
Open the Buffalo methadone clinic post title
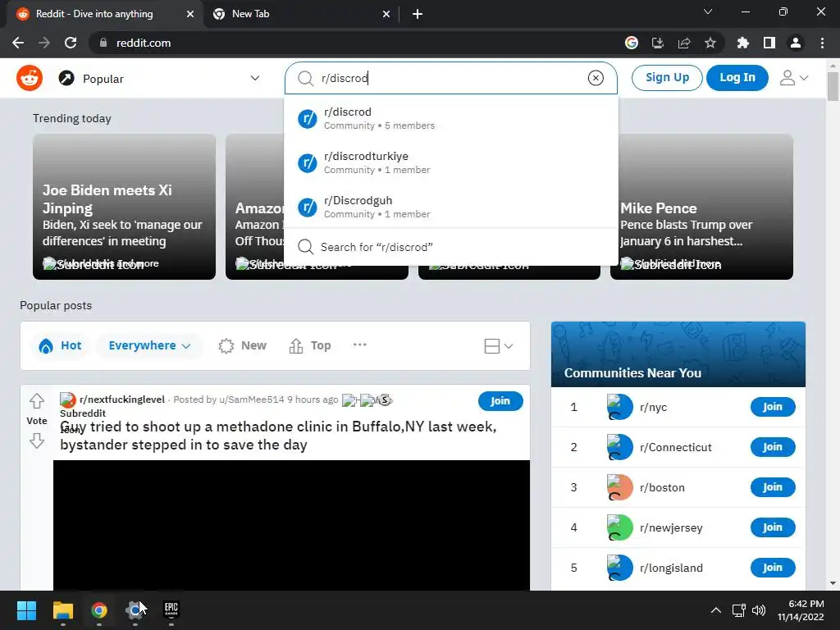coord(279,436)
